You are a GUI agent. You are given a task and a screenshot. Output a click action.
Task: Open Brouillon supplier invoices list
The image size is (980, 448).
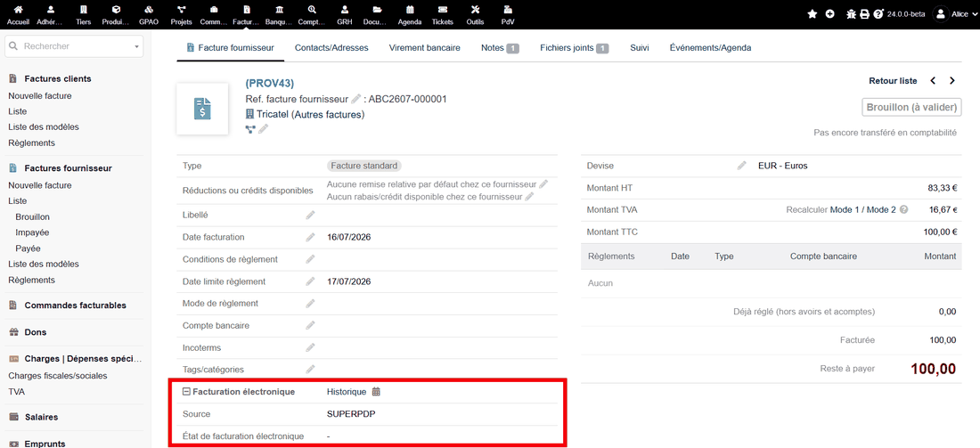tap(32, 216)
